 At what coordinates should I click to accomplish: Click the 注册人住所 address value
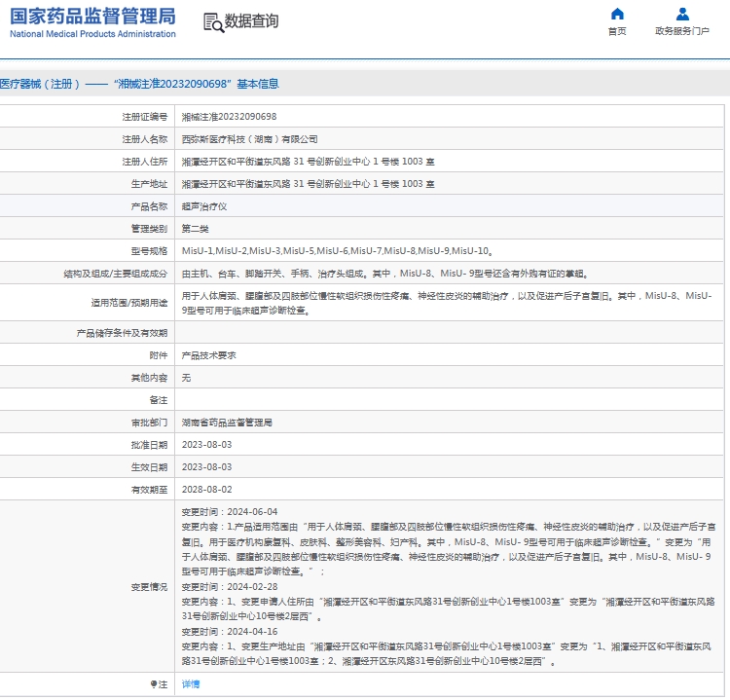coord(308,162)
